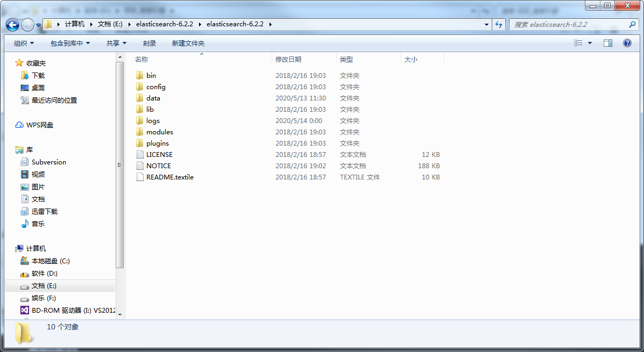Select the logs folder icon

coord(140,120)
